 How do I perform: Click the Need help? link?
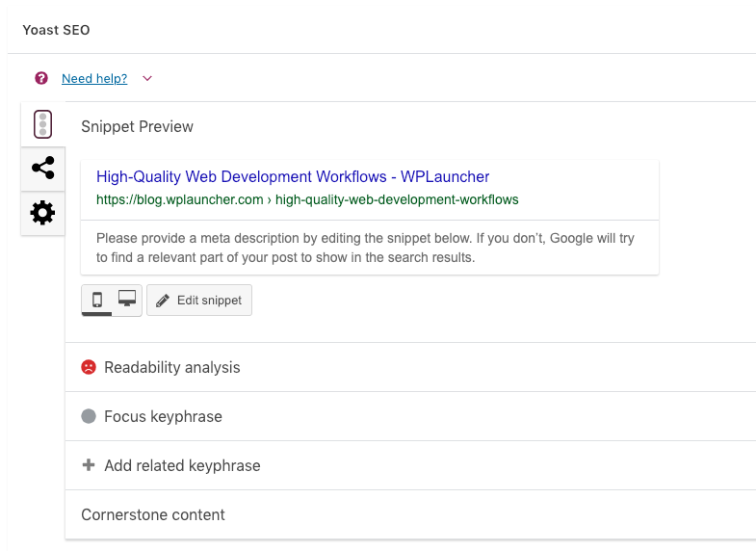click(x=94, y=79)
